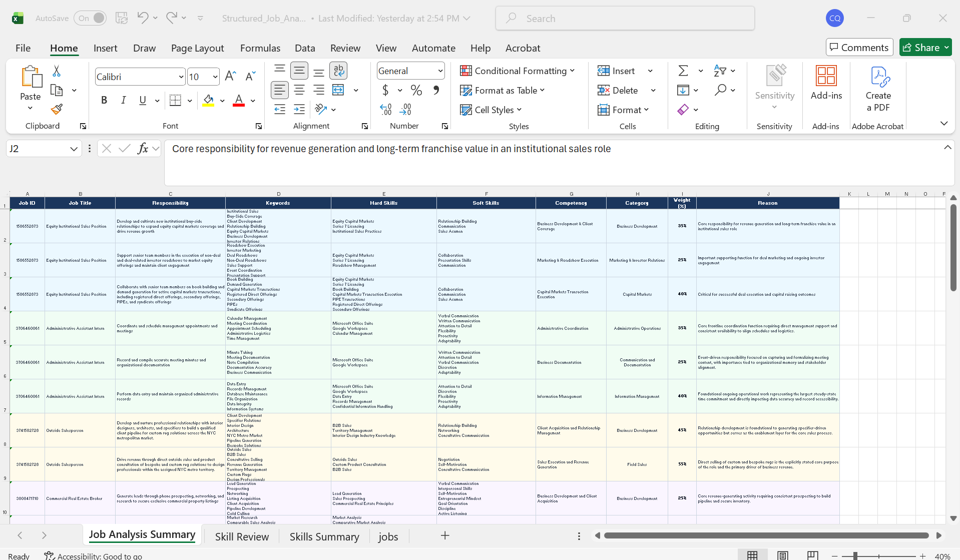Decrease font size with the small A
Screen dimensions: 960x560
coord(250,76)
